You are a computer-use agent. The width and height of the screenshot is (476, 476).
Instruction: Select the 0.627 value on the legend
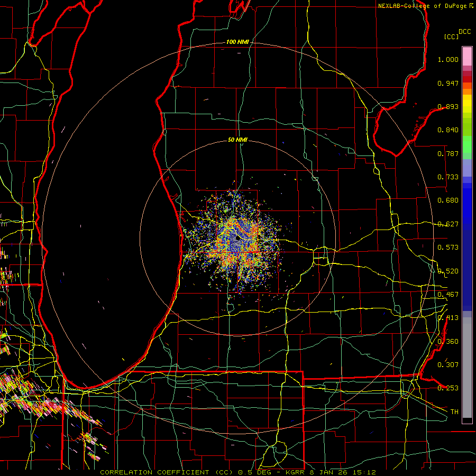tap(448, 224)
